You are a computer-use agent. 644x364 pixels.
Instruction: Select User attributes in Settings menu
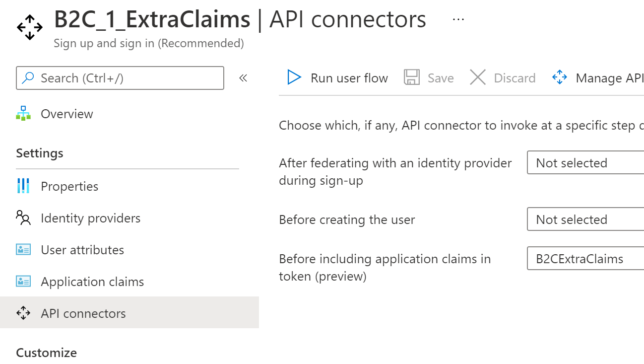coord(82,250)
